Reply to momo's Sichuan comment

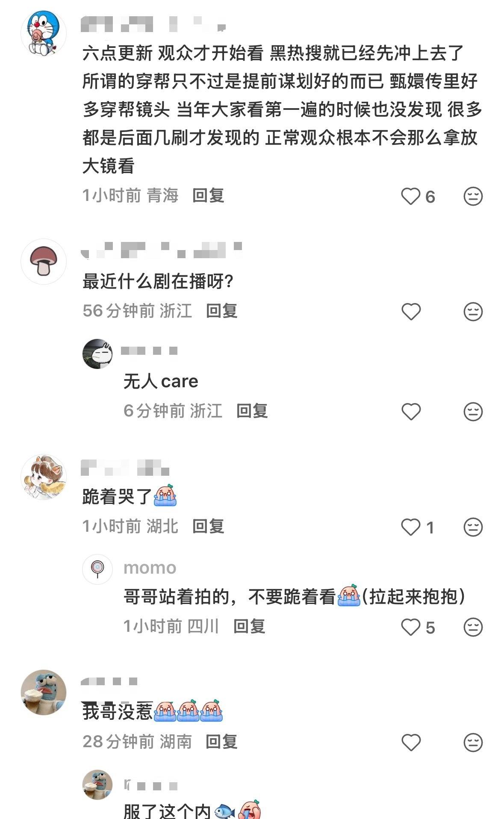tap(249, 626)
